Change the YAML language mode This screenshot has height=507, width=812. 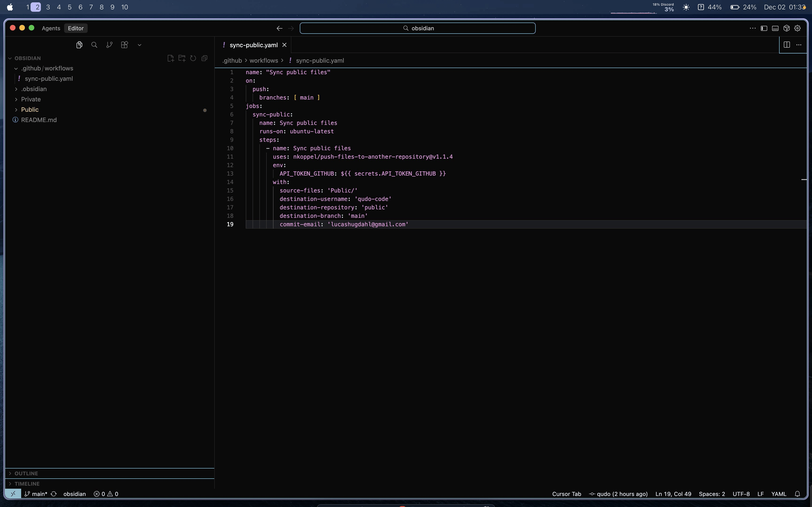click(x=778, y=494)
